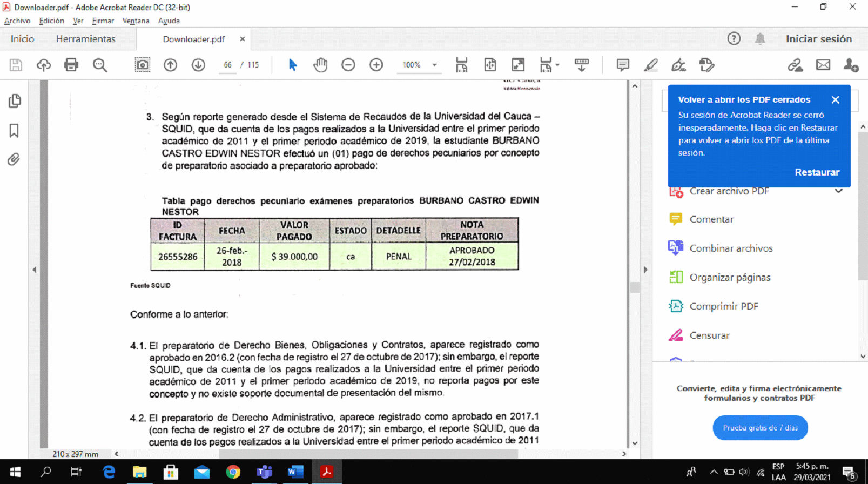868x484 pixels.
Task: Click the Selection arrow tool
Action: point(293,65)
